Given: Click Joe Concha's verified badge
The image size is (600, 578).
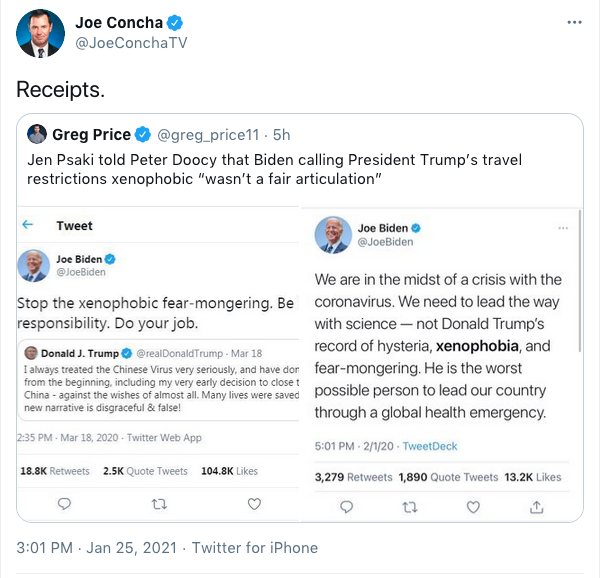Looking at the screenshot, I should (175, 22).
